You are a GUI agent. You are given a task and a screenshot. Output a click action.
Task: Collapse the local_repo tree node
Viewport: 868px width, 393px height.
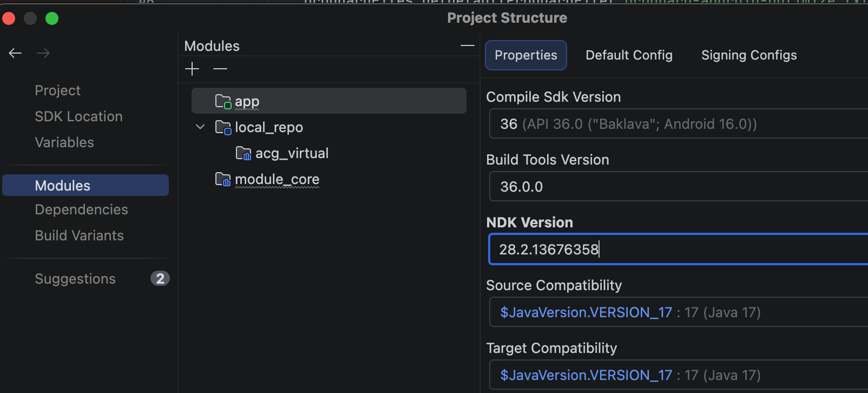[x=200, y=127]
